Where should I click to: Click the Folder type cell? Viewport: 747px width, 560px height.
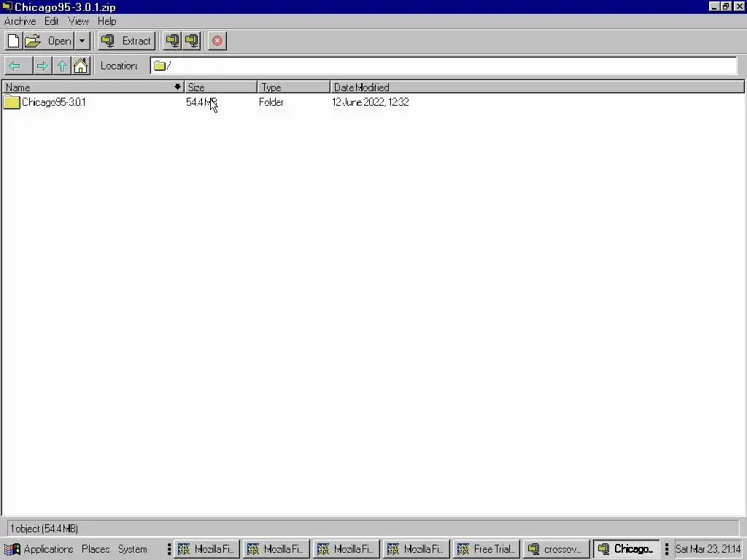pos(271,102)
